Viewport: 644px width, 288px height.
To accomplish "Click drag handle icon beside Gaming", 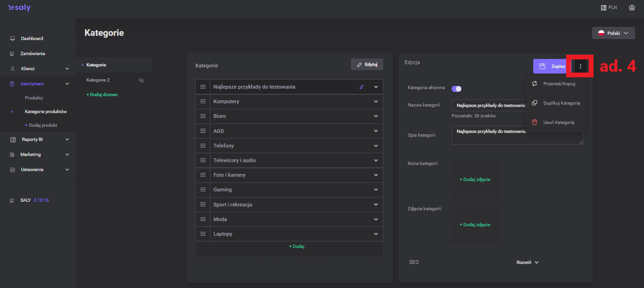I will pos(203,189).
